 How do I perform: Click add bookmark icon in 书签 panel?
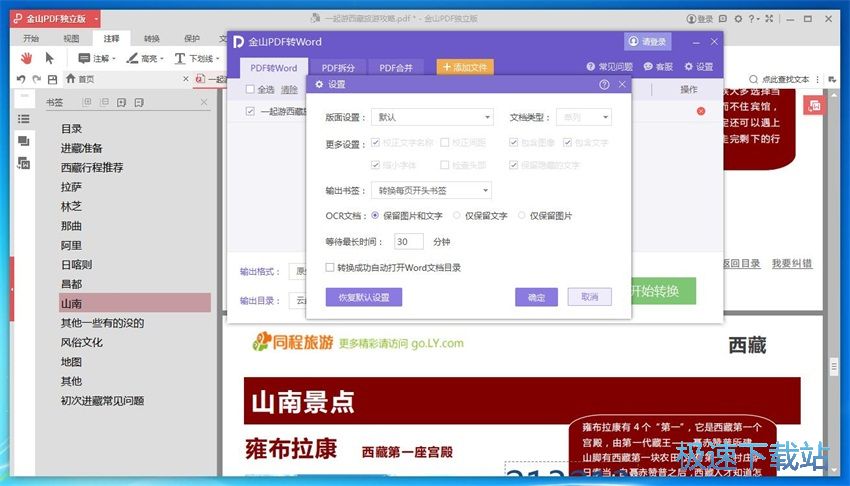point(121,102)
